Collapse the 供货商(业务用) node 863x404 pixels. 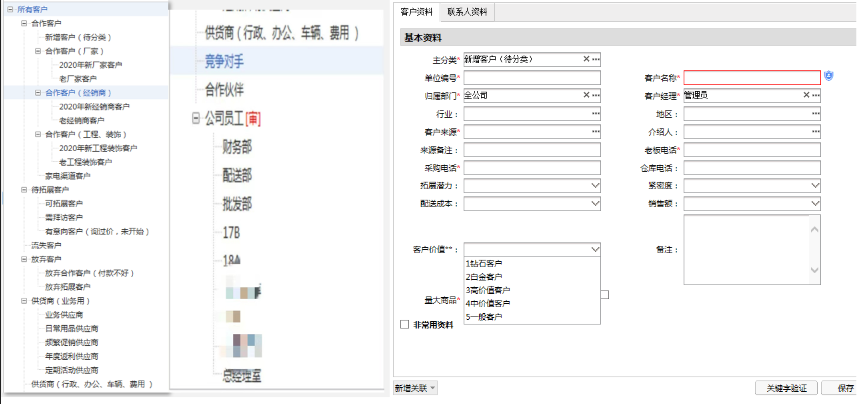(x=24, y=301)
